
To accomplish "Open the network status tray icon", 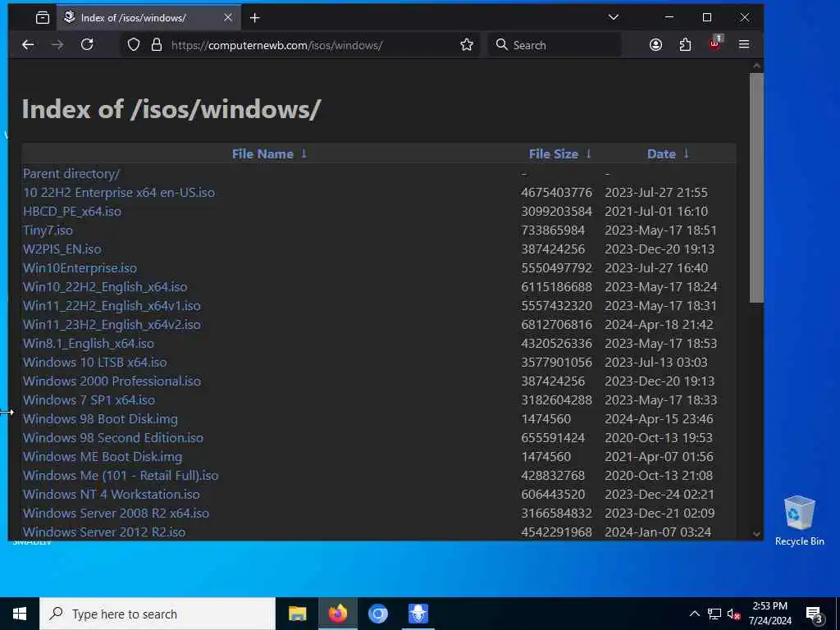I will tap(714, 614).
